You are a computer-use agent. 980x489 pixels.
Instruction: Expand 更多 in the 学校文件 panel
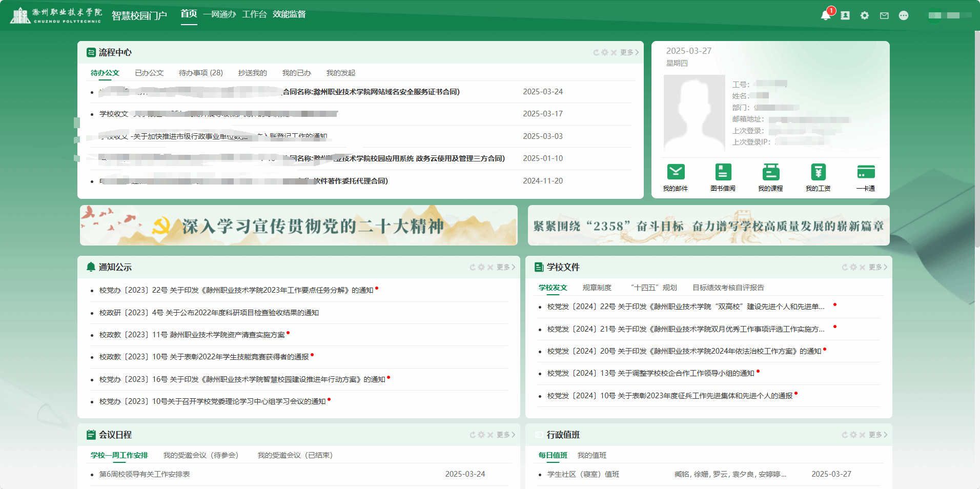[878, 267]
